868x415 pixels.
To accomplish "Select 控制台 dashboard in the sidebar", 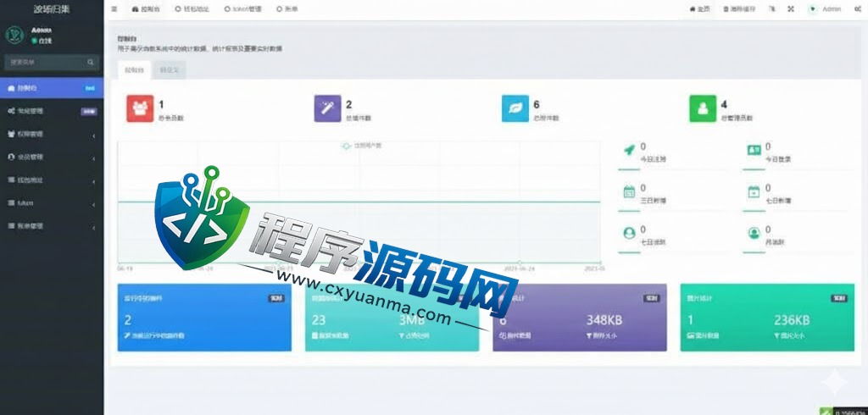I will pyautogui.click(x=52, y=88).
